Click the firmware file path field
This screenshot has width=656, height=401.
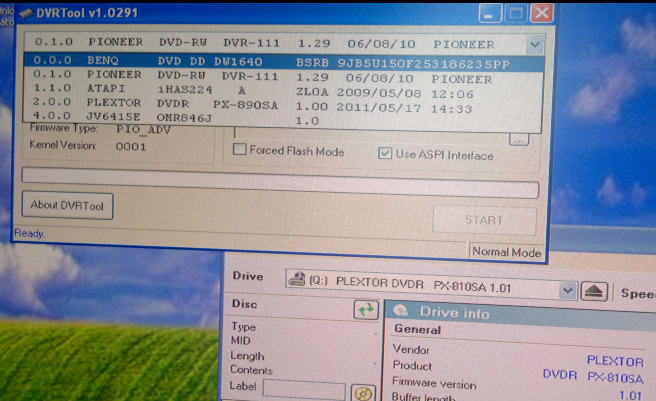pos(370,135)
